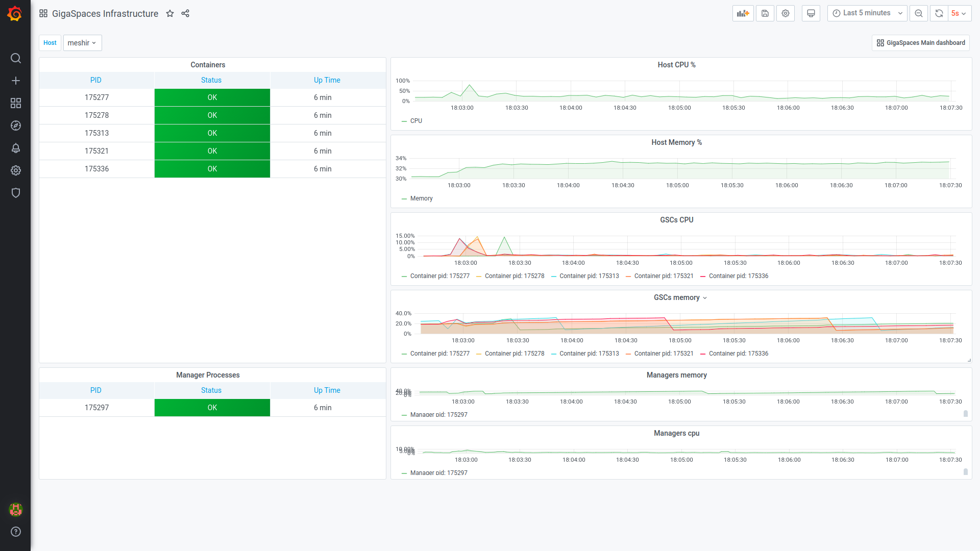Toggle Container pid 175336 in GSCs memory legend
The height and width of the screenshot is (551, 980).
coord(739,354)
